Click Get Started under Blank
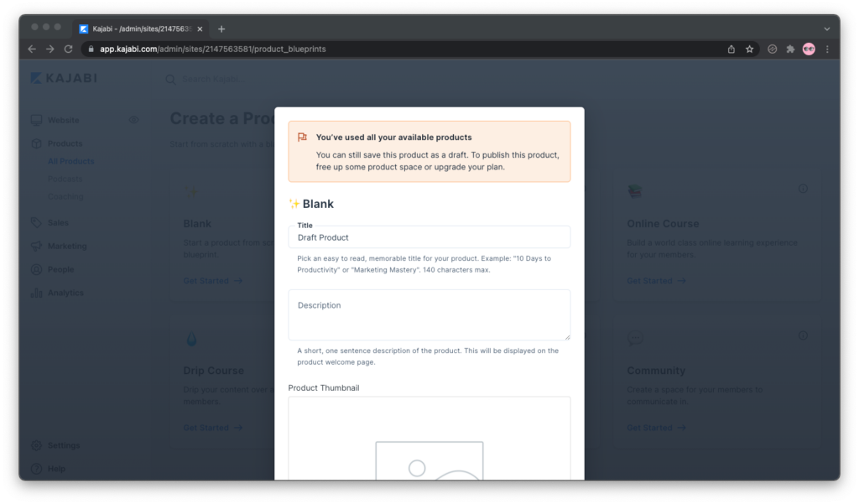This screenshot has height=504, width=859. [212, 280]
